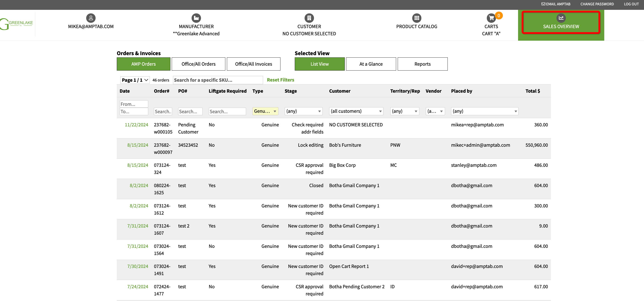The image size is (644, 301).
Task: Click the user profile icon above MIKEA@AMPTAB.COM
Action: (x=91, y=18)
